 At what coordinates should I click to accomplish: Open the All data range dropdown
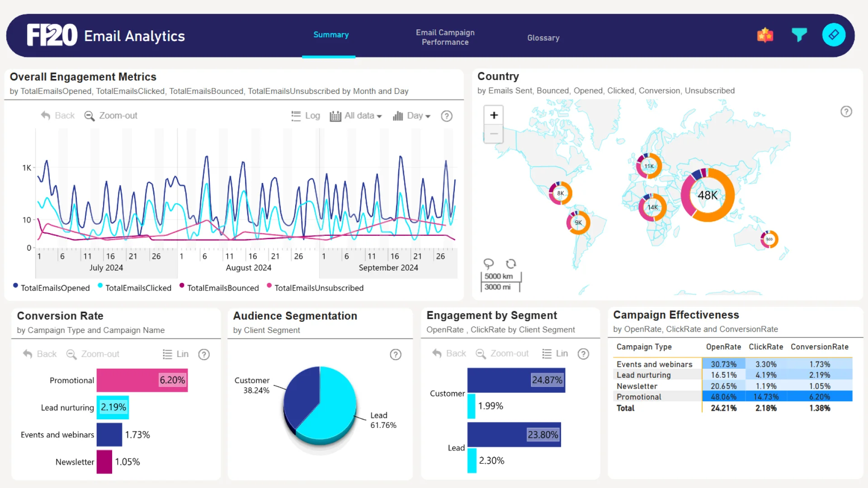click(356, 116)
